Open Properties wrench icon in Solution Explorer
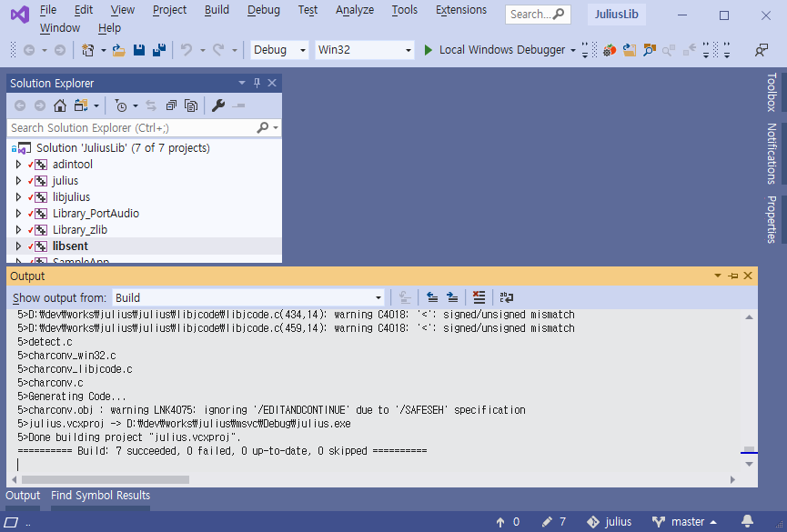This screenshot has height=532, width=787. point(218,105)
